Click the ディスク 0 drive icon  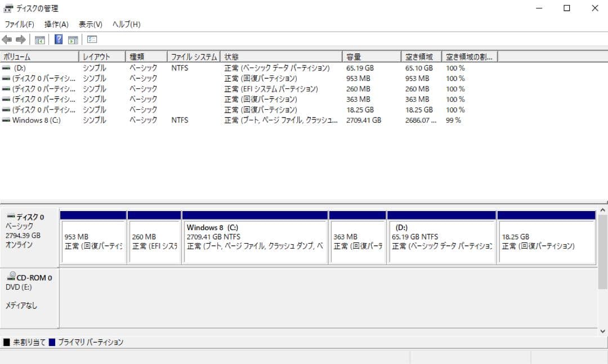tap(11, 217)
